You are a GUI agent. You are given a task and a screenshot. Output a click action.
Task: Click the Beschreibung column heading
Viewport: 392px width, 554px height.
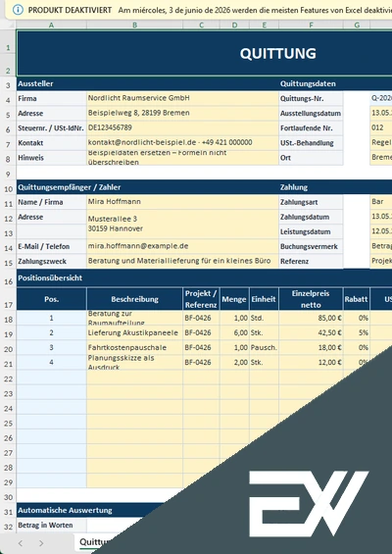134,299
